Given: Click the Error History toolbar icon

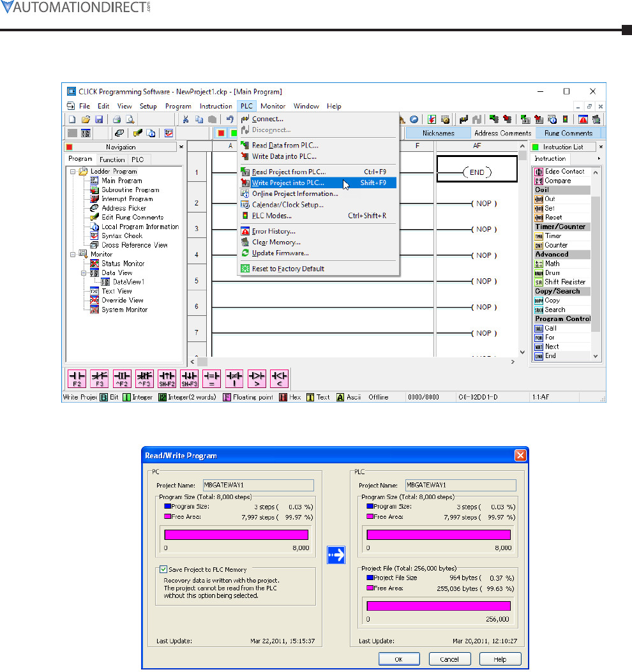Looking at the screenshot, I should (x=583, y=119).
